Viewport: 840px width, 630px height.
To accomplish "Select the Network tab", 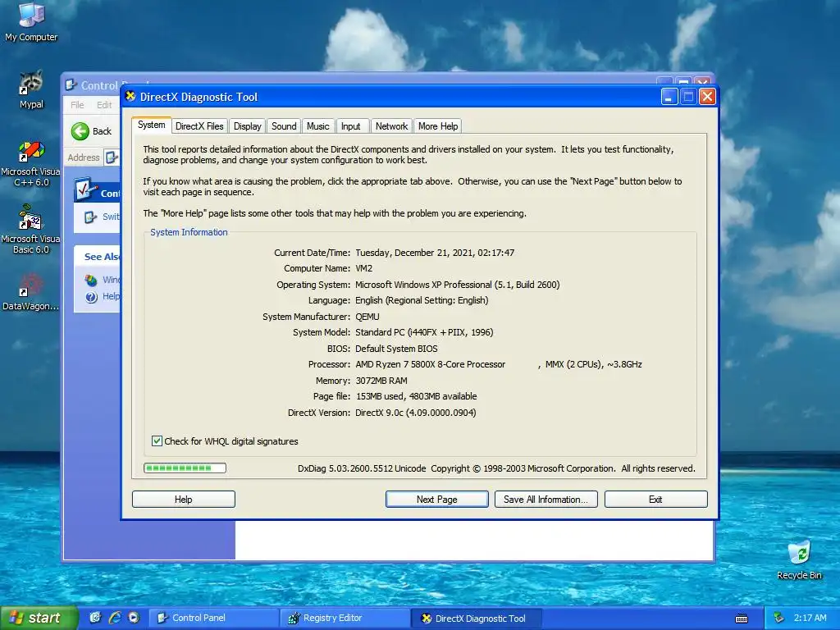I will coord(391,126).
